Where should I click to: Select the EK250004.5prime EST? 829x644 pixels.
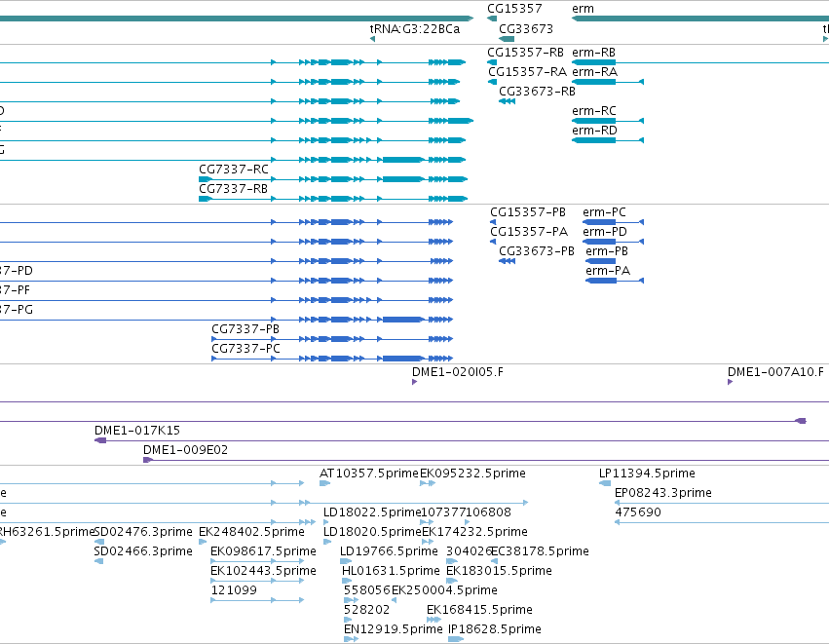click(x=395, y=600)
